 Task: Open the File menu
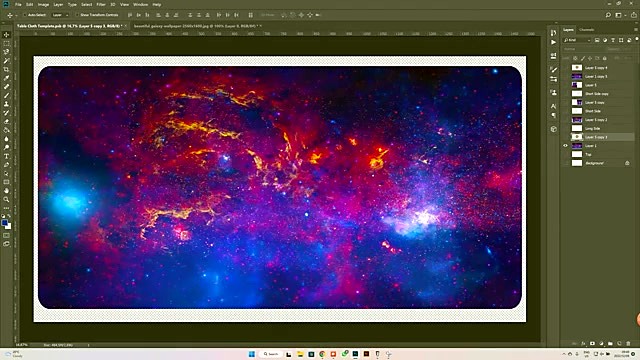[x=18, y=4]
